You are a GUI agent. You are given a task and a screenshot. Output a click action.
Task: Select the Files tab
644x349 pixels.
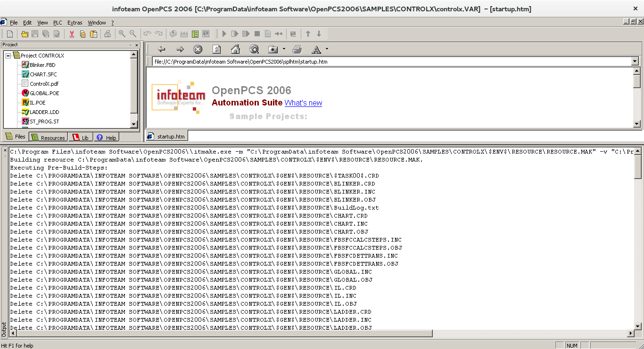coord(16,137)
